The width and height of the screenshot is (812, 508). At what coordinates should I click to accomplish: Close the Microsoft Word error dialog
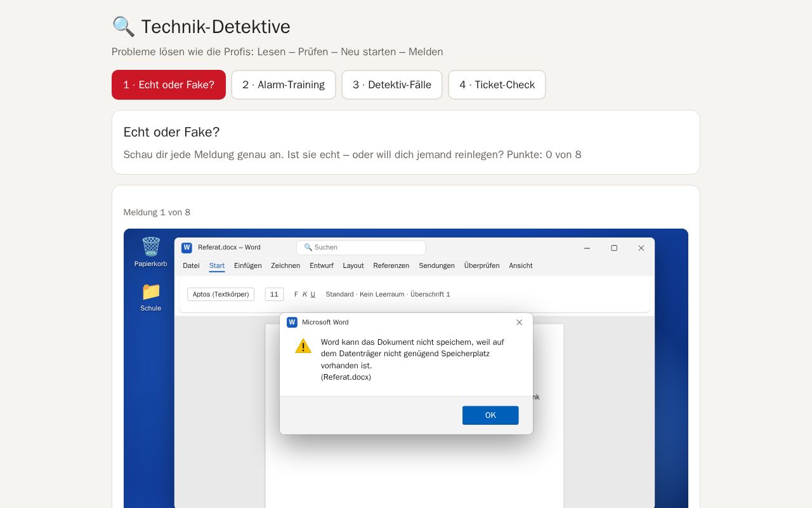519,323
